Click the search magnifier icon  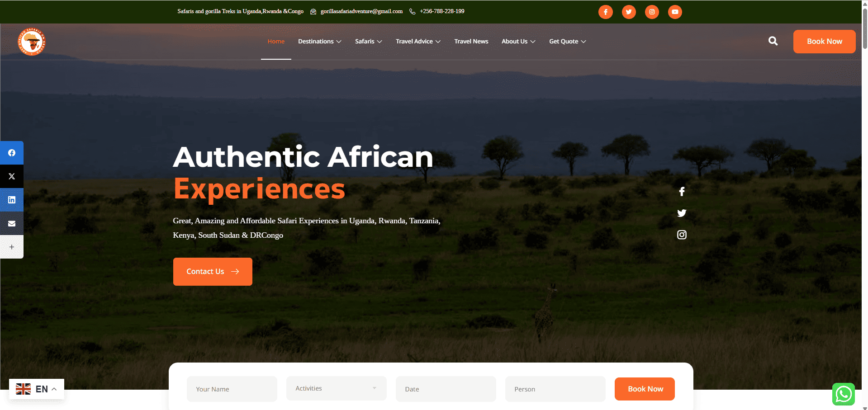[773, 41]
